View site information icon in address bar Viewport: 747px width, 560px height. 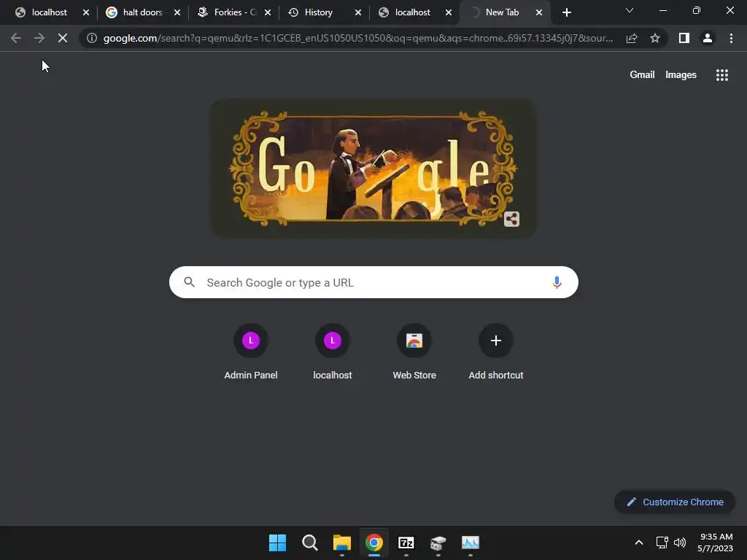click(x=92, y=38)
